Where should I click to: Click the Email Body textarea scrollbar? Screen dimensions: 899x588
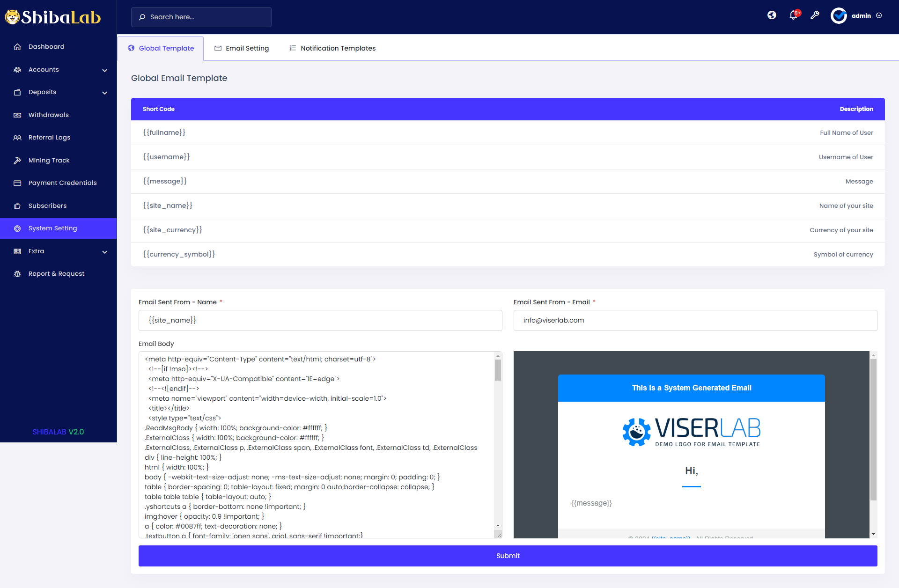(x=498, y=370)
